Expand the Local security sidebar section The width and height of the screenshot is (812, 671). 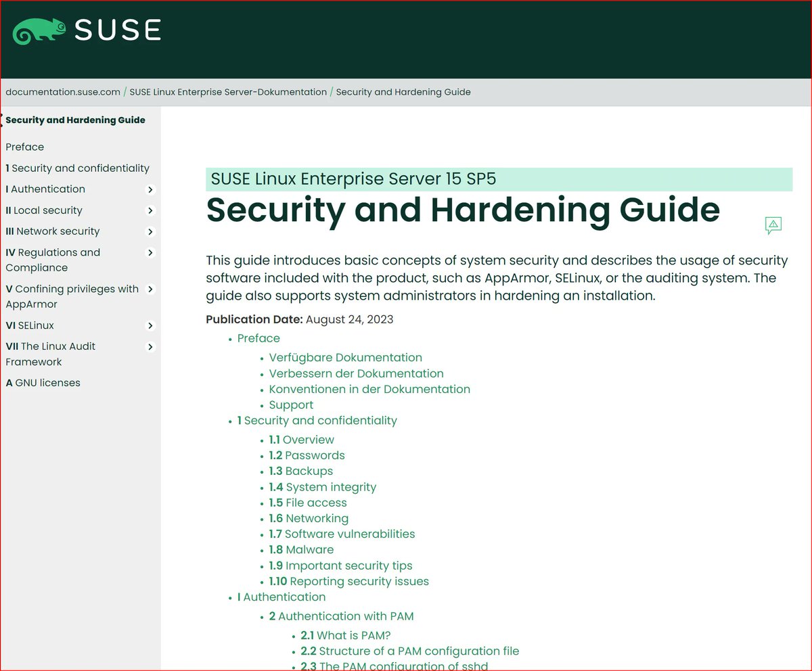pyautogui.click(x=150, y=211)
